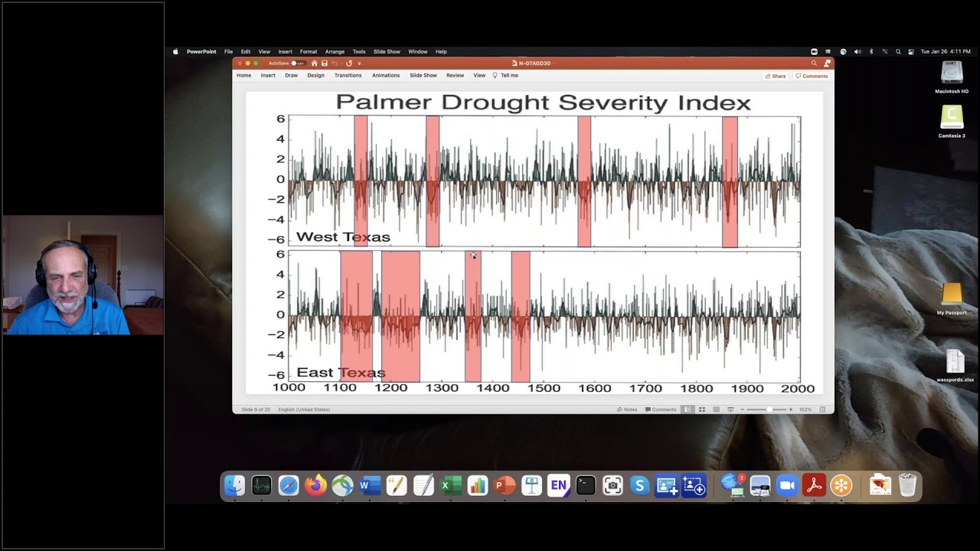Image resolution: width=980 pixels, height=551 pixels.
Task: Open the Apple menu
Action: [x=175, y=51]
